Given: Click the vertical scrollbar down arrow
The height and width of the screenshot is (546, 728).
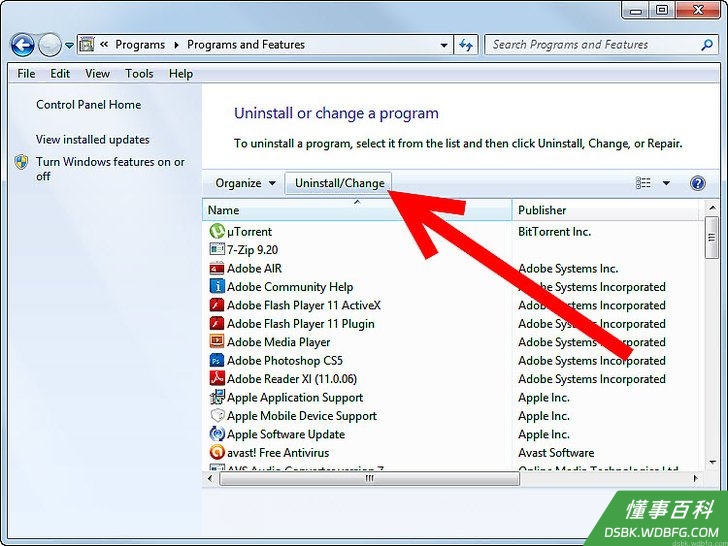Looking at the screenshot, I should click(x=711, y=462).
